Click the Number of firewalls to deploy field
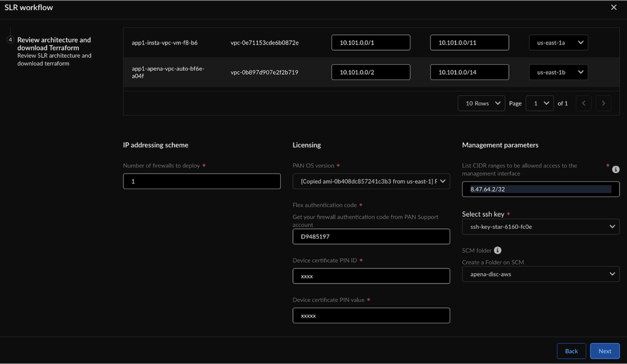627x364 pixels. pyautogui.click(x=201, y=182)
